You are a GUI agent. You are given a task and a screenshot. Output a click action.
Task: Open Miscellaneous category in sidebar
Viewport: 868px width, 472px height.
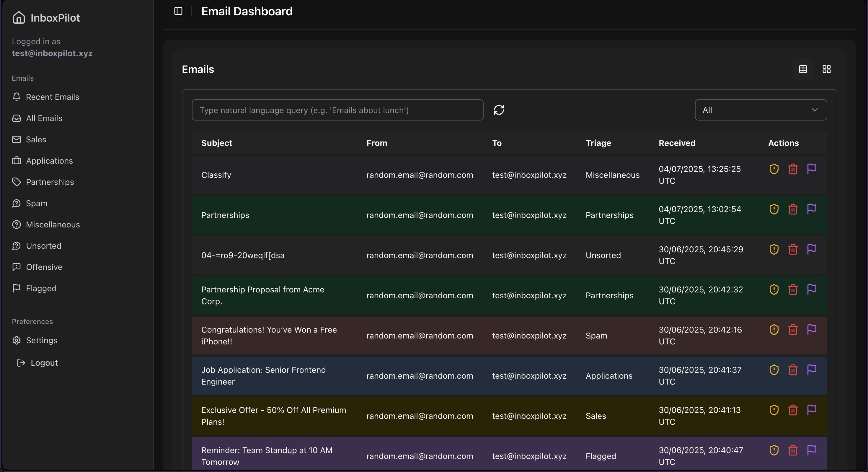click(x=46, y=224)
